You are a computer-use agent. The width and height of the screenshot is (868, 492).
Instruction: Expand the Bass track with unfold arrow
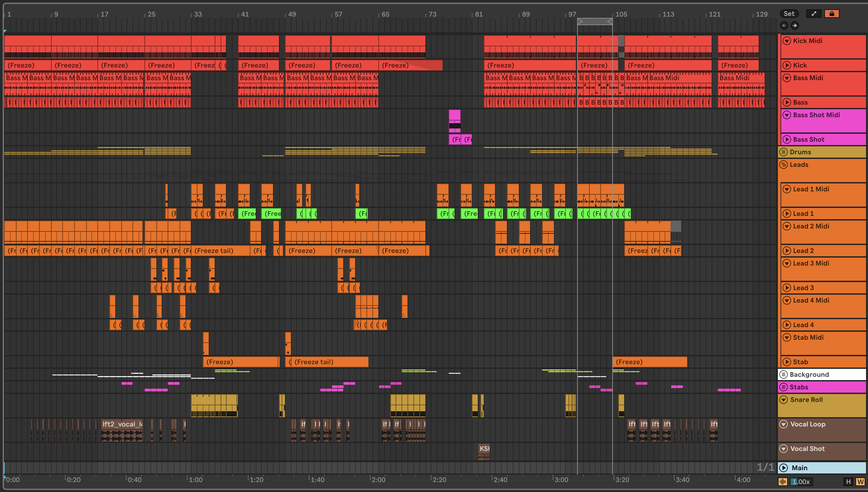pyautogui.click(x=787, y=102)
